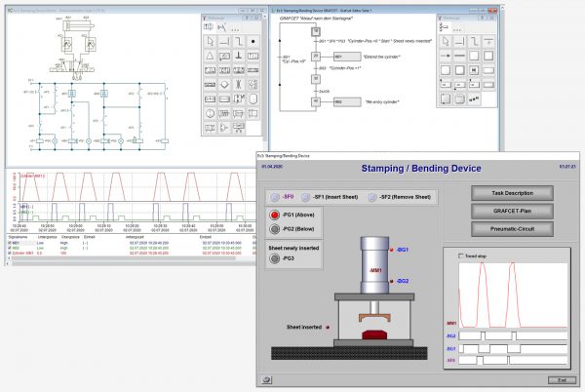585x392 pixels.
Task: Click the left scroll arrow under signal table
Action: click(x=9, y=258)
